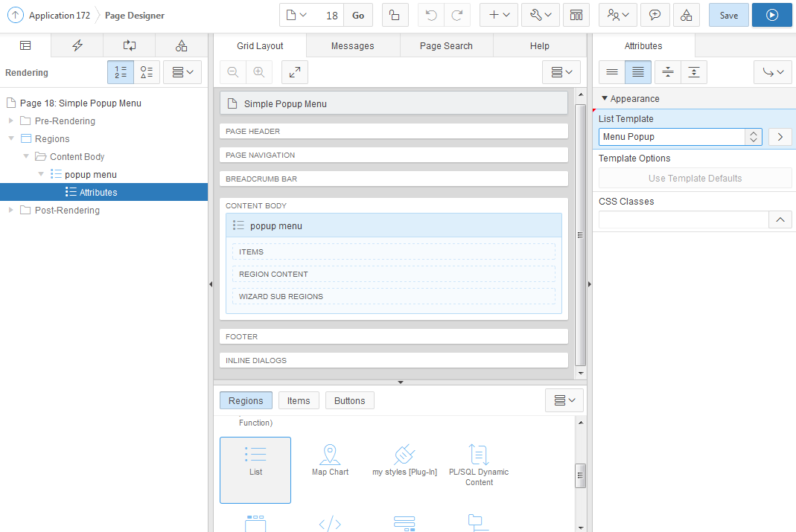Viewport: 796px width, 532px height.
Task: Switch to the Dynamic Actions lightning tab
Action: (x=77, y=45)
